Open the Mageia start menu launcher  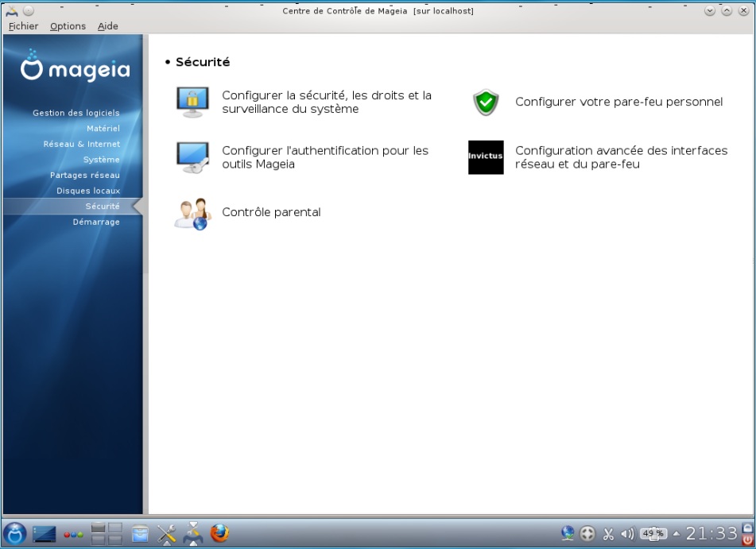click(15, 533)
